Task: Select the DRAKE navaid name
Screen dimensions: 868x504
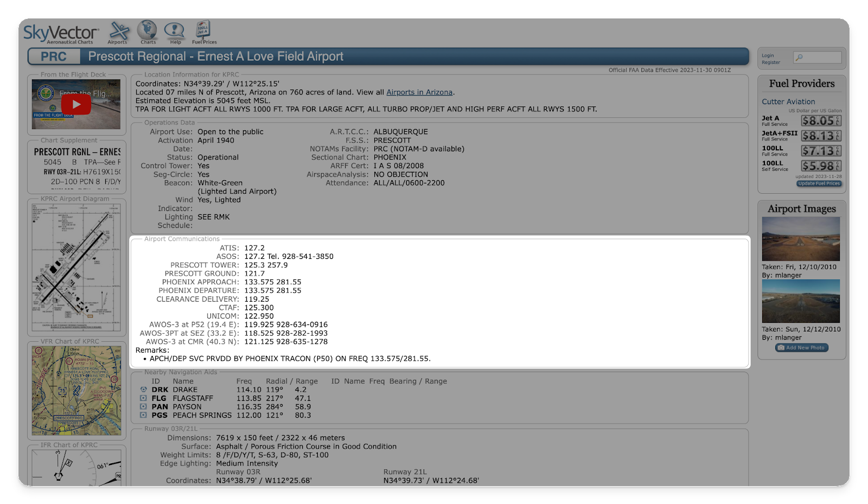Action: pos(185,390)
